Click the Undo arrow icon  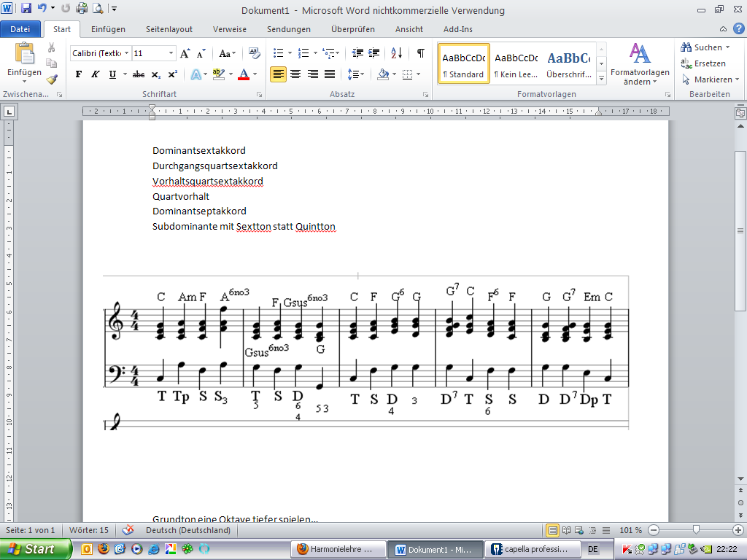pyautogui.click(x=42, y=7)
